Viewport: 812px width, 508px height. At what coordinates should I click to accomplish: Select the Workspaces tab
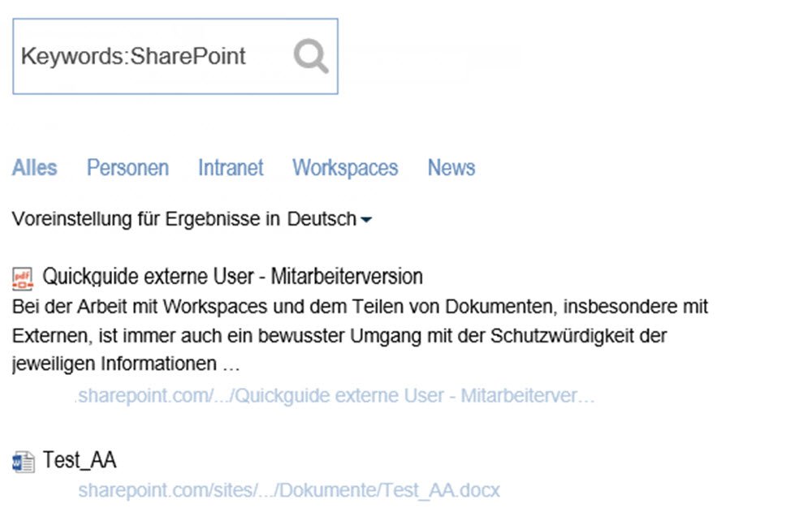[345, 168]
